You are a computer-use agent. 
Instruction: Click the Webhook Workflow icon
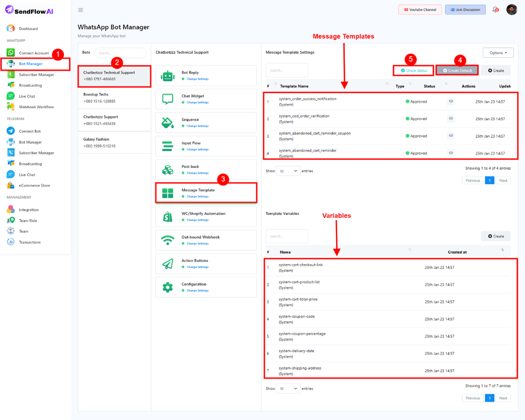coord(10,107)
